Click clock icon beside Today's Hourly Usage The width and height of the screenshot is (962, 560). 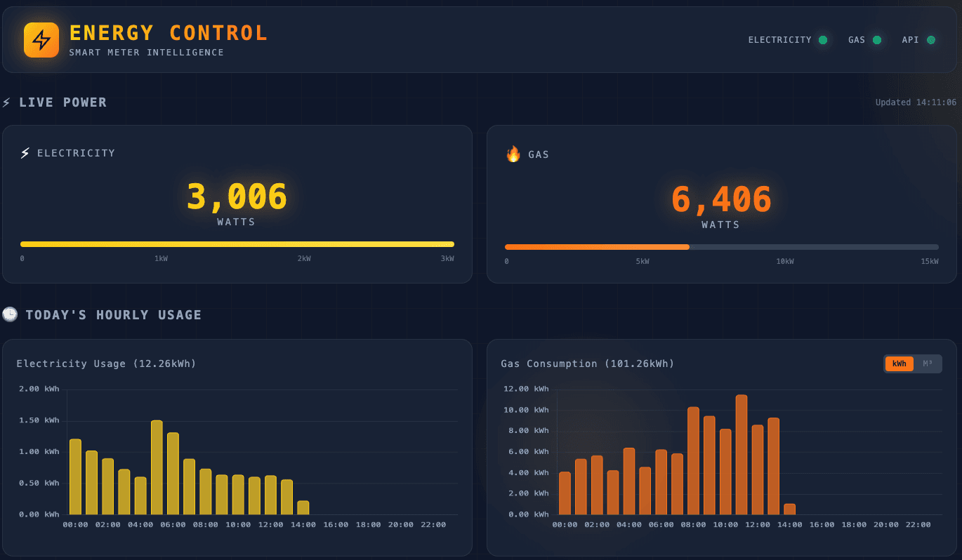10,314
